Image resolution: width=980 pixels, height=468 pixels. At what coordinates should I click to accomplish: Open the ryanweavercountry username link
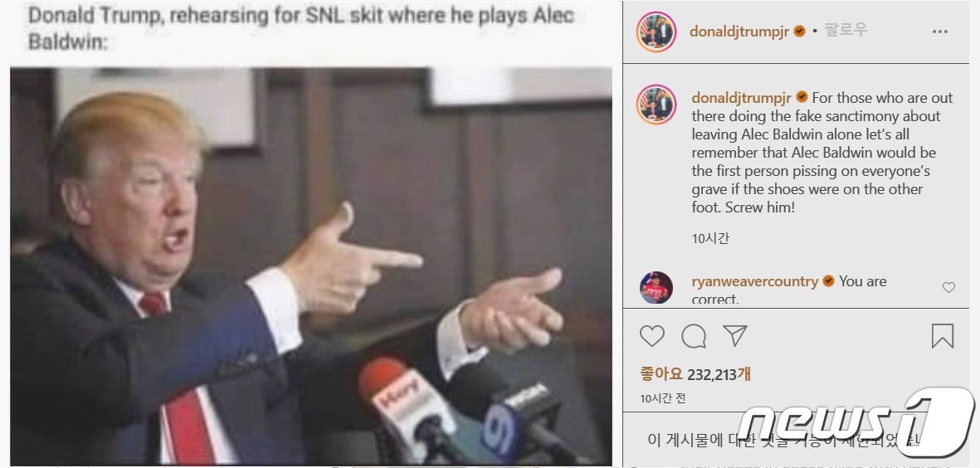pyautogui.click(x=754, y=282)
